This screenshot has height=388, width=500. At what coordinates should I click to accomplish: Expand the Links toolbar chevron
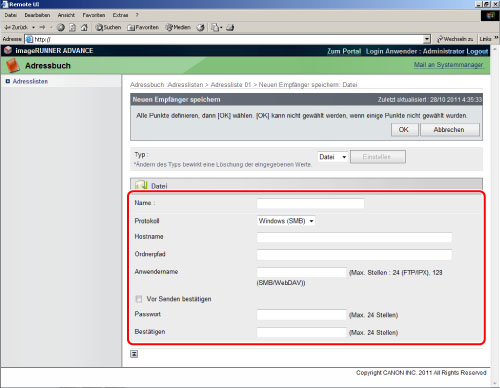point(496,38)
